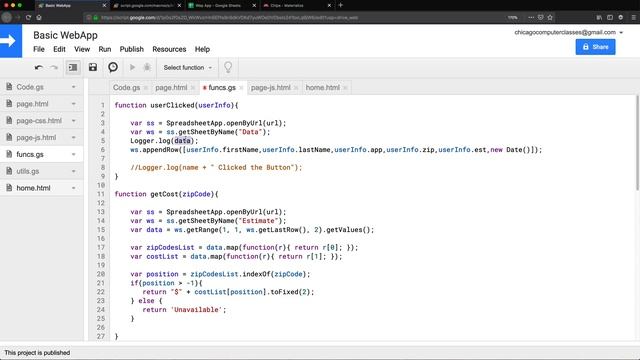Open the File menu
Screen dimensions: 640x360
[x=39, y=49]
